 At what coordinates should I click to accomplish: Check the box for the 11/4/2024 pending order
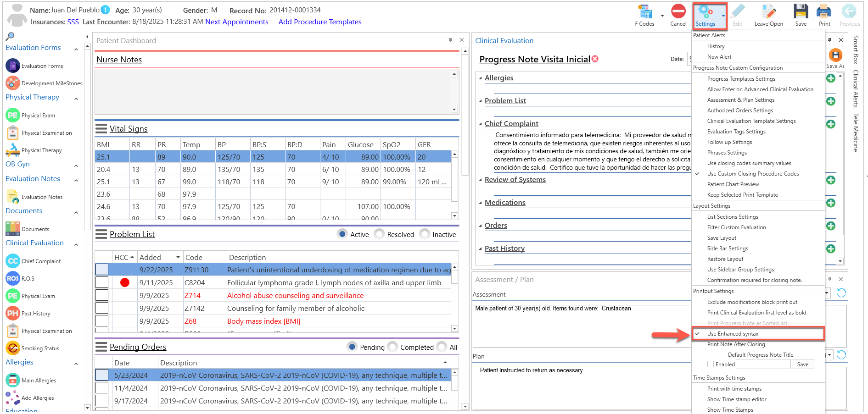(x=102, y=388)
